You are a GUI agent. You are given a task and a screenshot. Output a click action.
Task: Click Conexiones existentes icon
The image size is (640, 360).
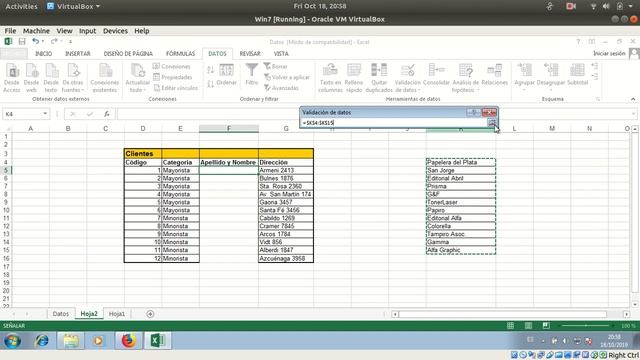(x=105, y=78)
